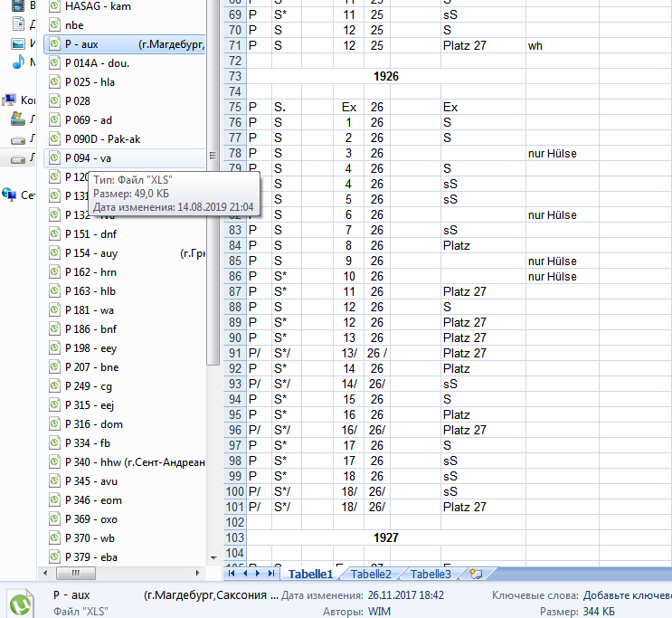Screen dimensions: 672x618
Task: Open the Tabelle2 sheet tab
Action: [371, 574]
